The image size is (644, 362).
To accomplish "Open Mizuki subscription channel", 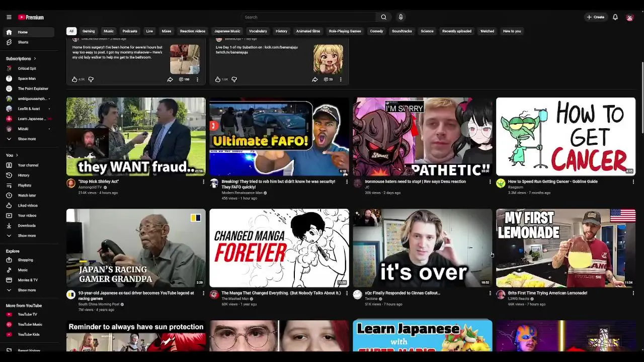I will pos(28,129).
